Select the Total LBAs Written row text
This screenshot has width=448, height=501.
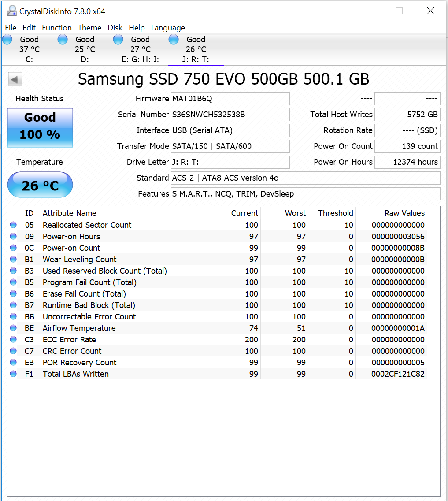pos(76,374)
